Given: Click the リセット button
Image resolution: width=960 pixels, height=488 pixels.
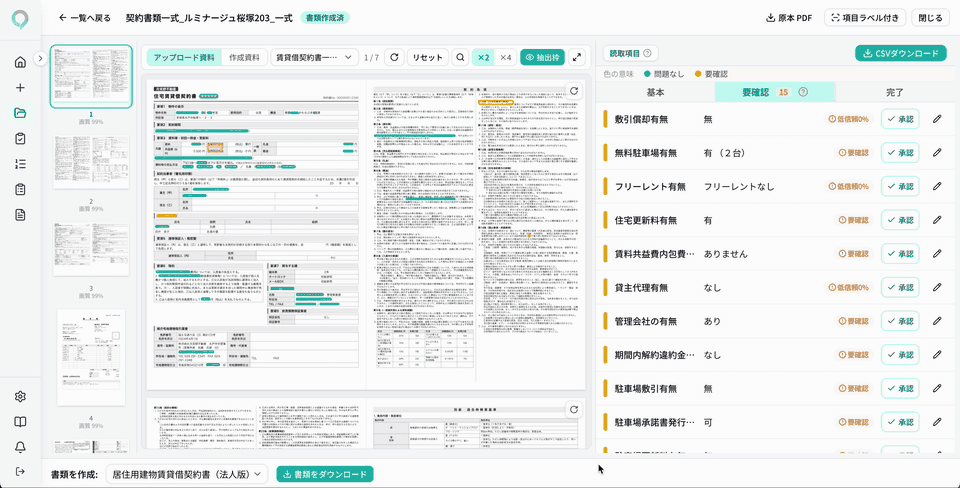Looking at the screenshot, I should [428, 57].
